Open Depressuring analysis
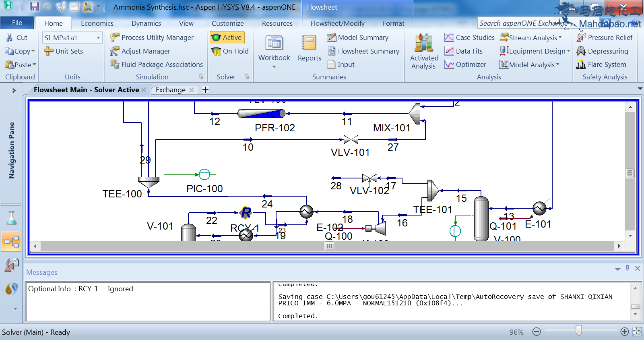 pos(602,51)
